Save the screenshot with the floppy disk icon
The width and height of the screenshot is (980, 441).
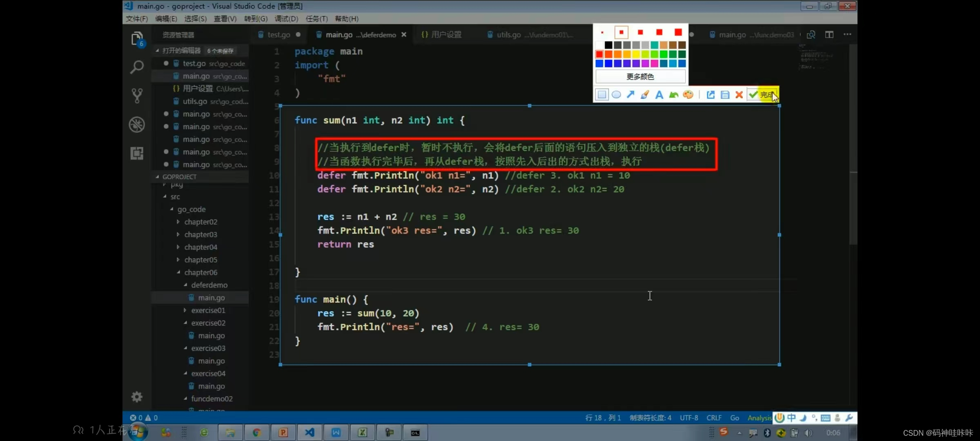725,95
